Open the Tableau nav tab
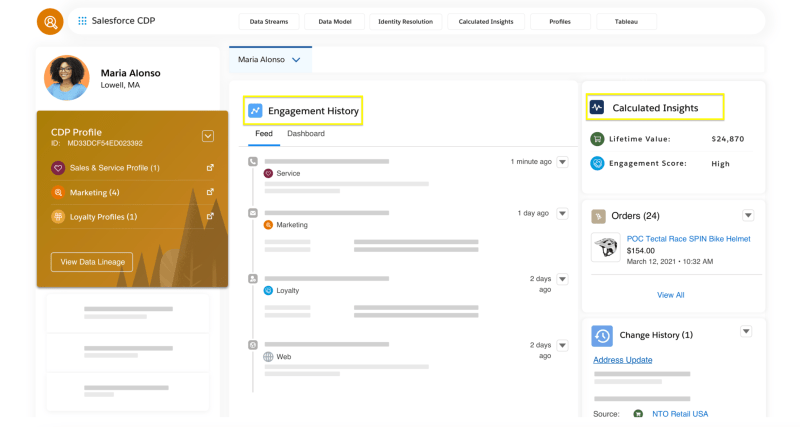Image resolution: width=800 pixels, height=427 pixels. point(626,21)
